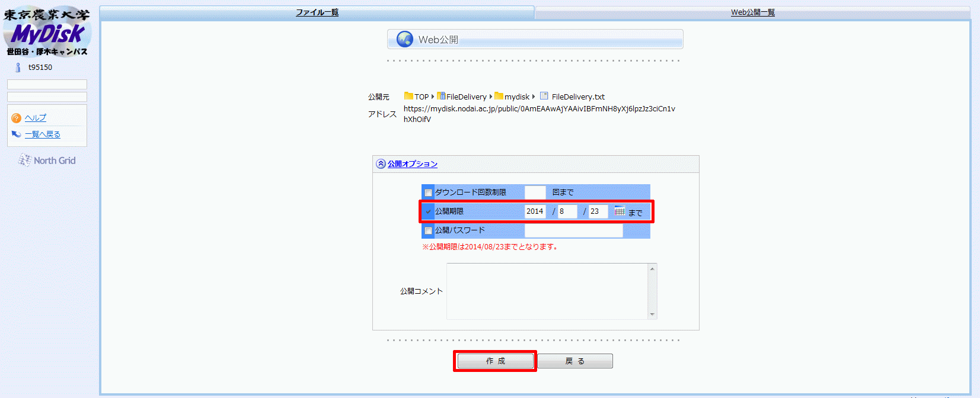Image resolution: width=980 pixels, height=398 pixels.
Task: Switch to the Web公開一覧 tab
Action: click(x=752, y=12)
